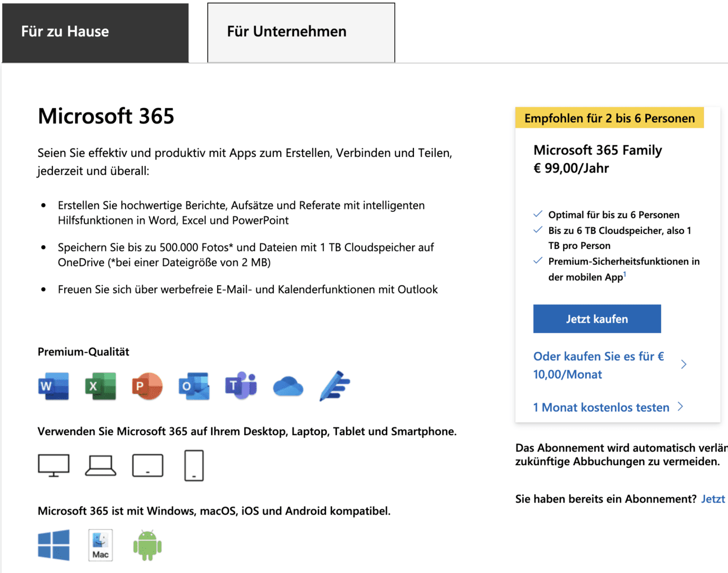Click the Microsoft Editor pen icon
Screen dimensions: 728x573
click(x=335, y=386)
